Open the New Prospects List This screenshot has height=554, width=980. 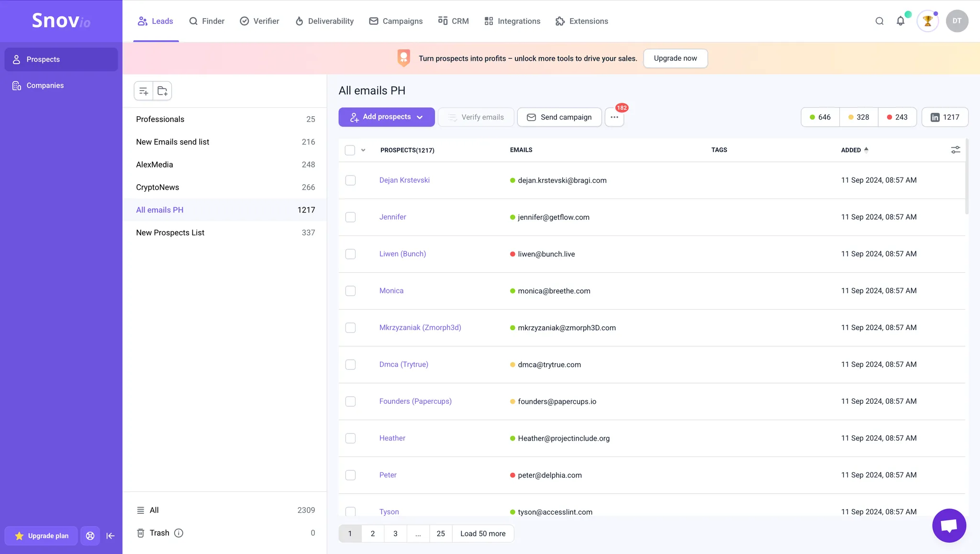pos(225,233)
